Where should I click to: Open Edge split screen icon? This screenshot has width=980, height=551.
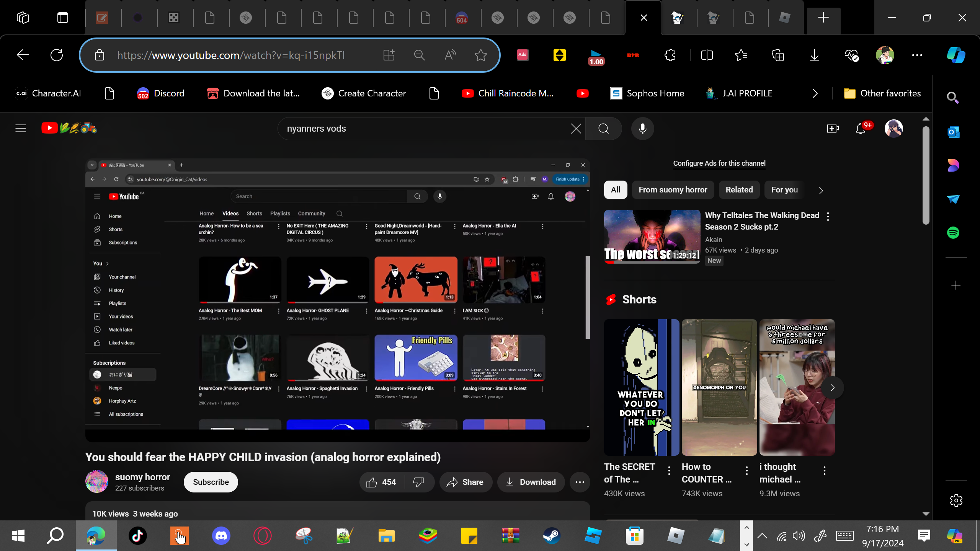707,55
